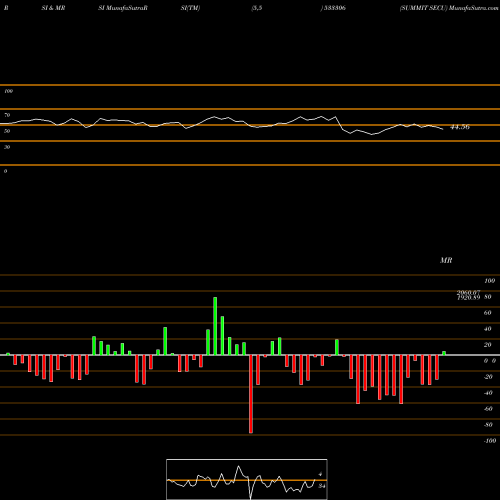The height and width of the screenshot is (500, 500).
Task: Open the mini RSI thumbnail chart
Action: pos(247,479)
